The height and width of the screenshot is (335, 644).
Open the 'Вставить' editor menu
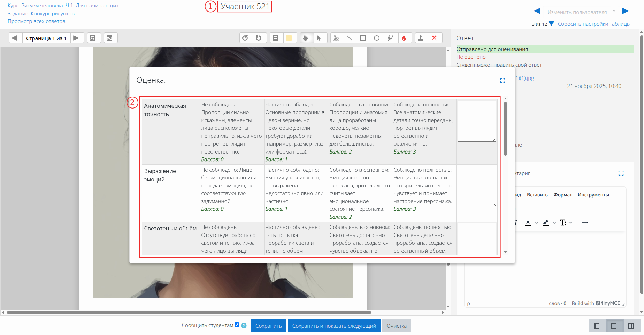pyautogui.click(x=537, y=195)
